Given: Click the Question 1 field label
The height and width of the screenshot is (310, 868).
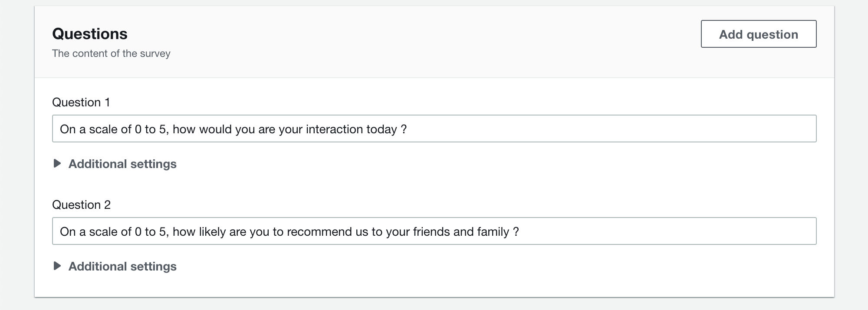Looking at the screenshot, I should point(81,102).
